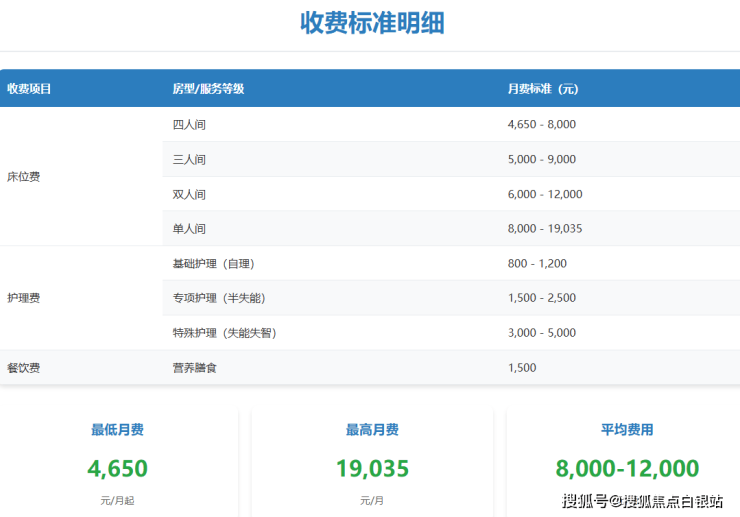Click the 8,000 - 19,035 price cell
The image size is (740, 517).
(x=545, y=229)
